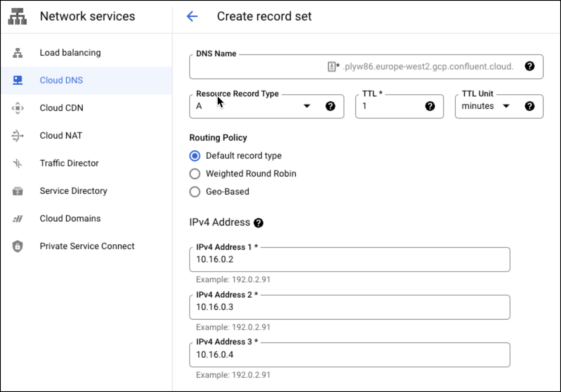The height and width of the screenshot is (392, 561).
Task: Click the Private Service Connect shield icon
Action: pyautogui.click(x=17, y=246)
